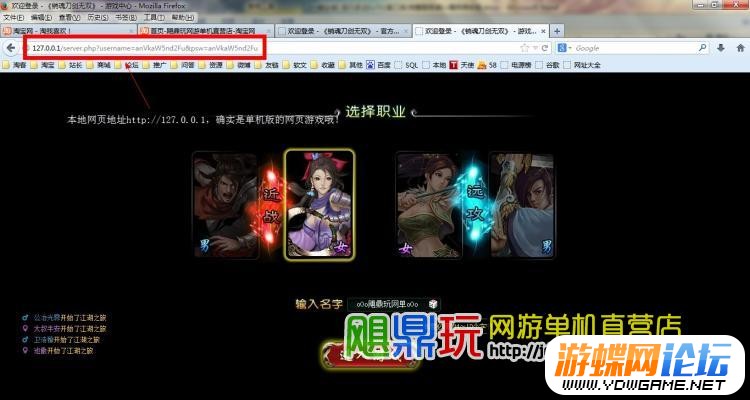Expand the 微博 bookmark folder
This screenshot has width=750, height=400.
(238, 65)
